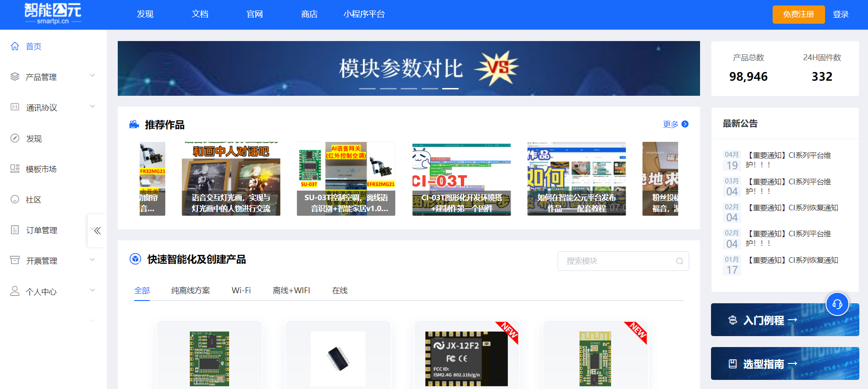Screen dimensions: 868x389
Task: Collapse the sidebar with double-chevron icon
Action: 97,231
